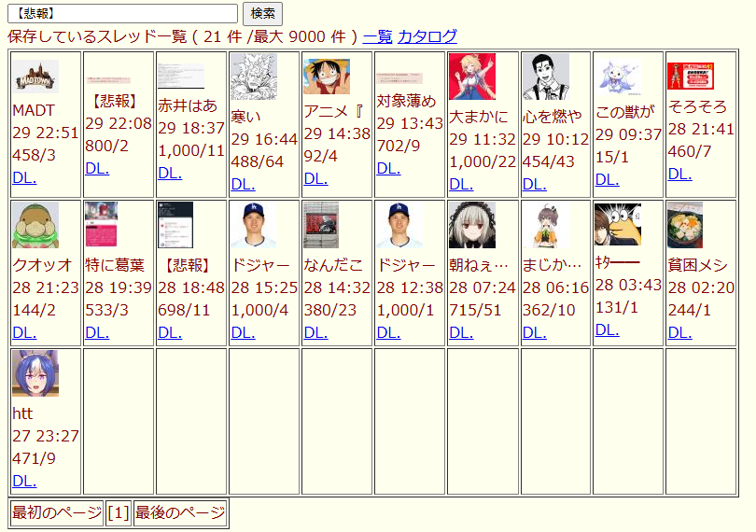
Task: Go to 最初のページ first page
Action: [x=57, y=513]
